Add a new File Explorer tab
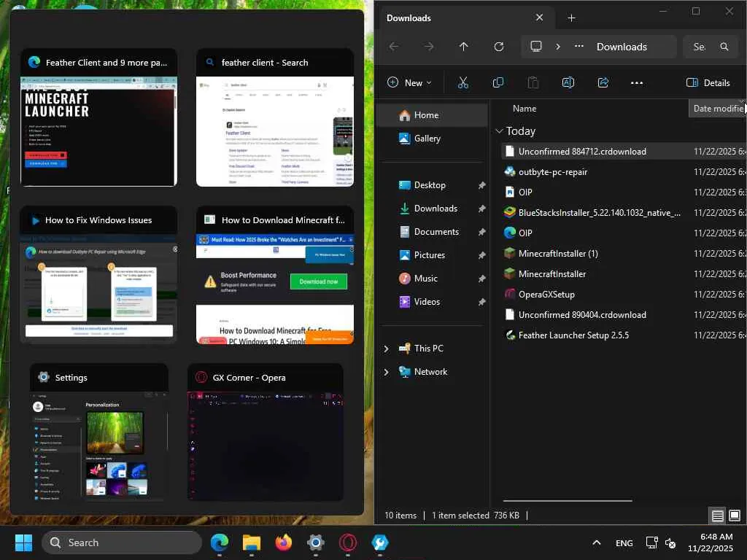Image resolution: width=747 pixels, height=560 pixels. pyautogui.click(x=571, y=18)
